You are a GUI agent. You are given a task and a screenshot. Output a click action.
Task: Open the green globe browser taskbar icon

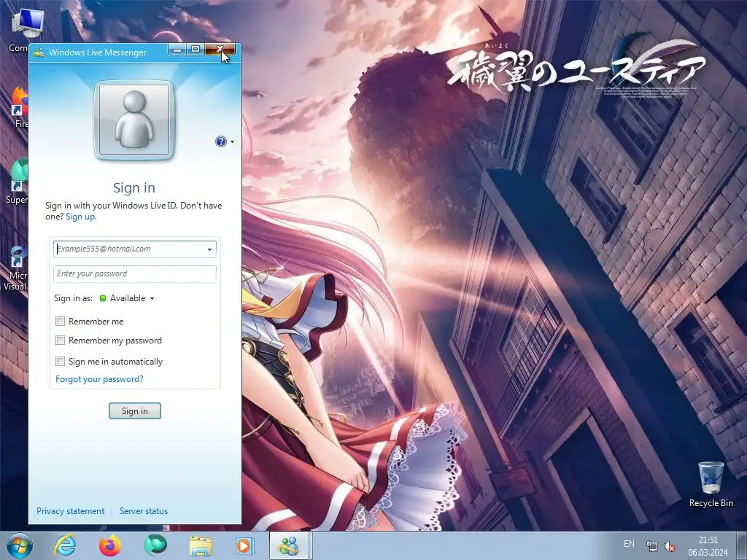point(155,545)
